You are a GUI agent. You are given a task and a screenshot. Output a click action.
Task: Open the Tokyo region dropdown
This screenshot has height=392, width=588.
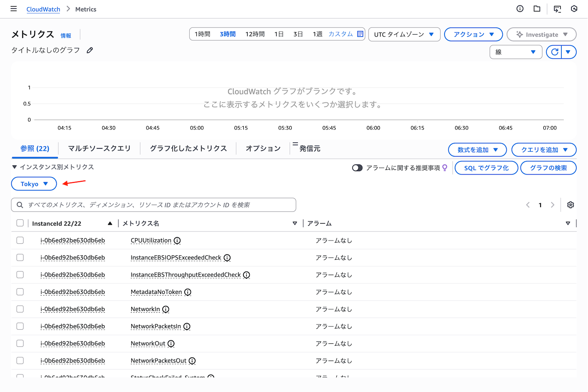34,184
